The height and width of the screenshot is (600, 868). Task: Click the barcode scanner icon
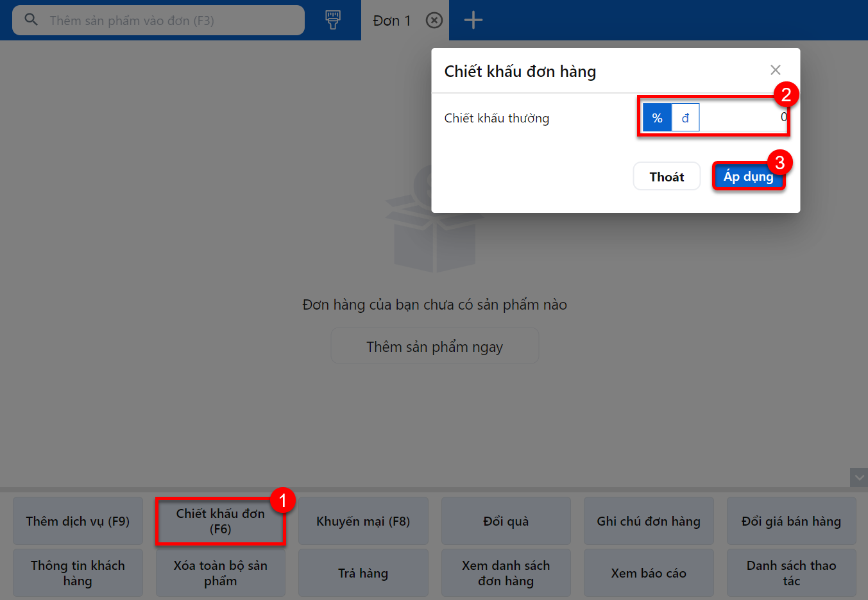pyautogui.click(x=332, y=20)
